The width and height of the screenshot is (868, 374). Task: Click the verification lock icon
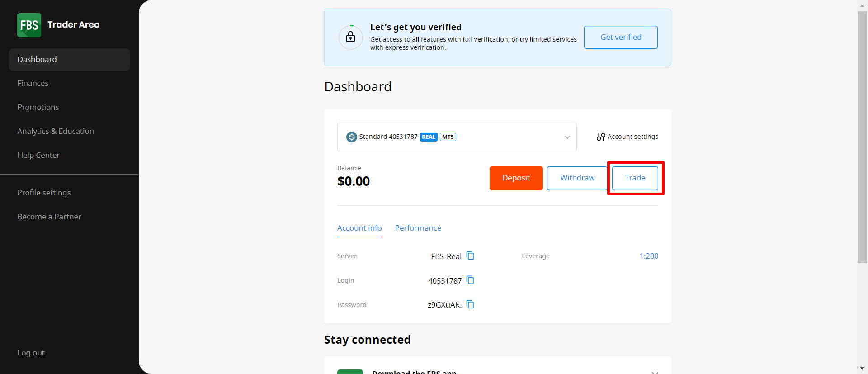[350, 37]
